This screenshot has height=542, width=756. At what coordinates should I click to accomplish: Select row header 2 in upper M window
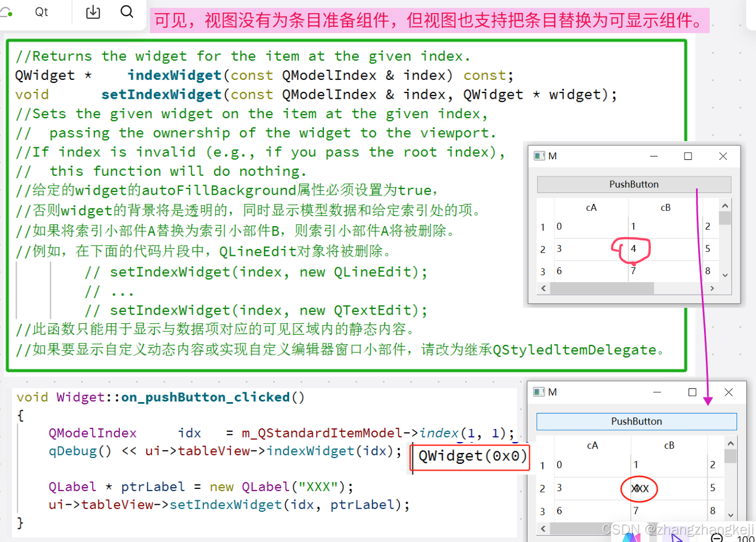(543, 250)
